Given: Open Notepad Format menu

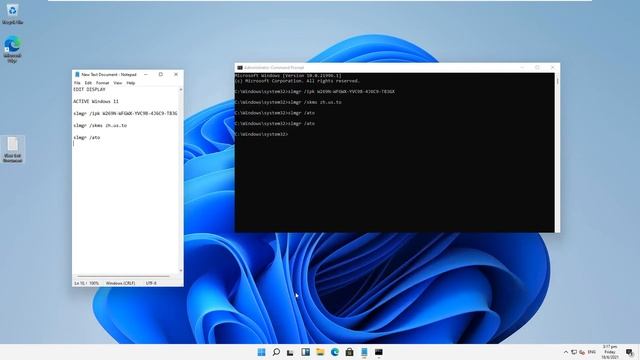Looking at the screenshot, I should click(102, 83).
